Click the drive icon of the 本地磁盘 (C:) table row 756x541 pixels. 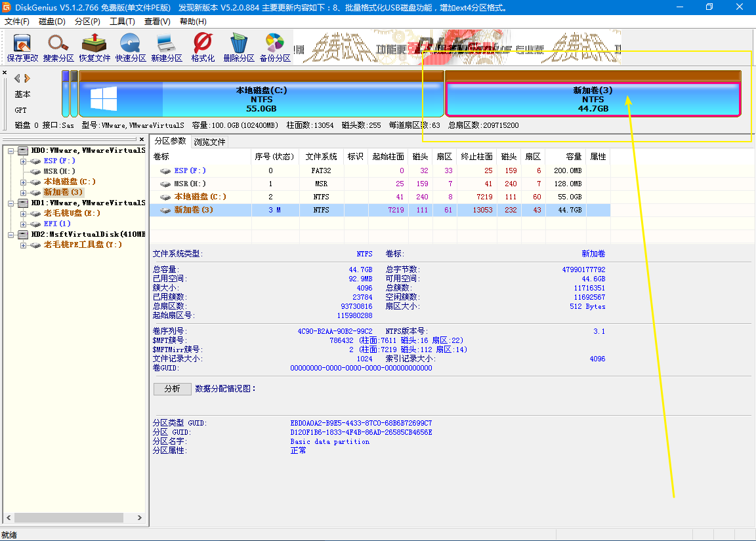tap(165, 197)
